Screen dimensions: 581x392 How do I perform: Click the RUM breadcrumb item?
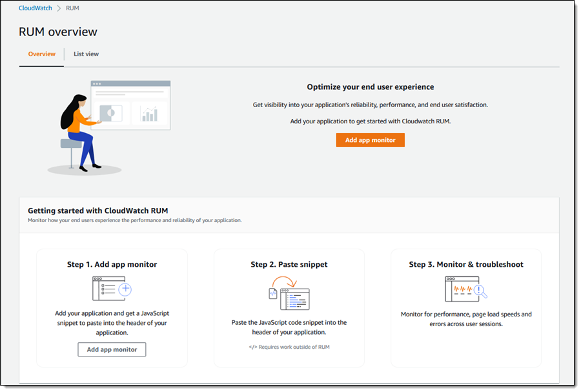[72, 8]
